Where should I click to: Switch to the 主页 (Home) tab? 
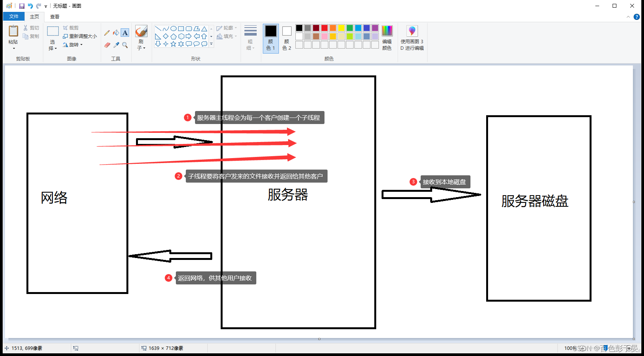pyautogui.click(x=34, y=16)
